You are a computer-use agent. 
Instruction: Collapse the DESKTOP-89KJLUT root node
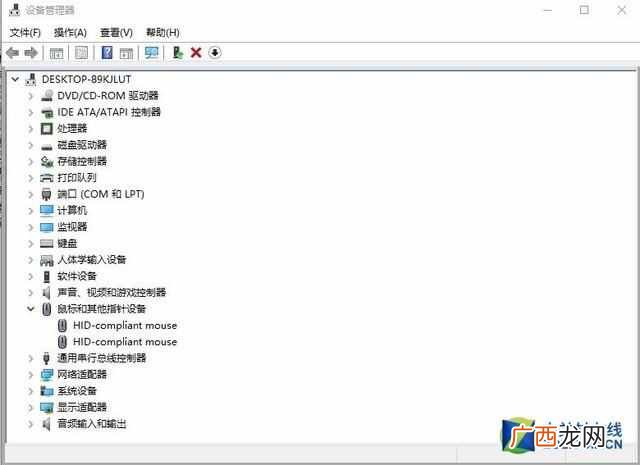point(15,79)
